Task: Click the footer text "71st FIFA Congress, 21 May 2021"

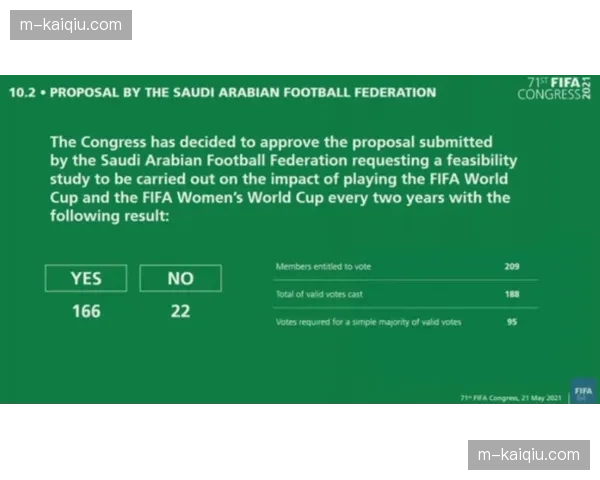Action: tap(510, 397)
